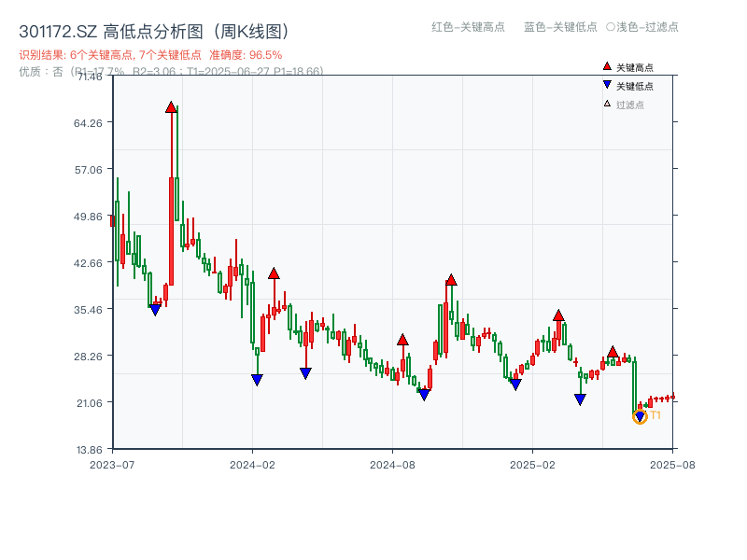Select the red triangle marker at the highest peak
The image size is (747, 560).
(171, 105)
